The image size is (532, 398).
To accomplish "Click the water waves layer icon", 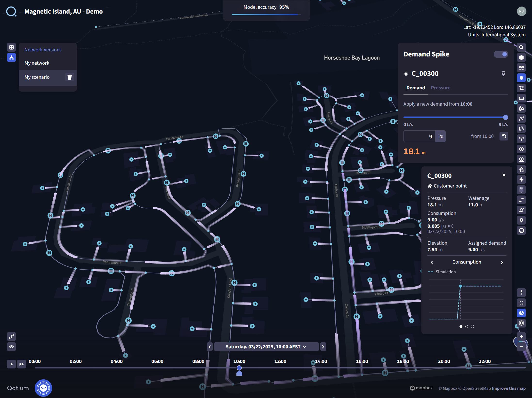I will (x=521, y=68).
